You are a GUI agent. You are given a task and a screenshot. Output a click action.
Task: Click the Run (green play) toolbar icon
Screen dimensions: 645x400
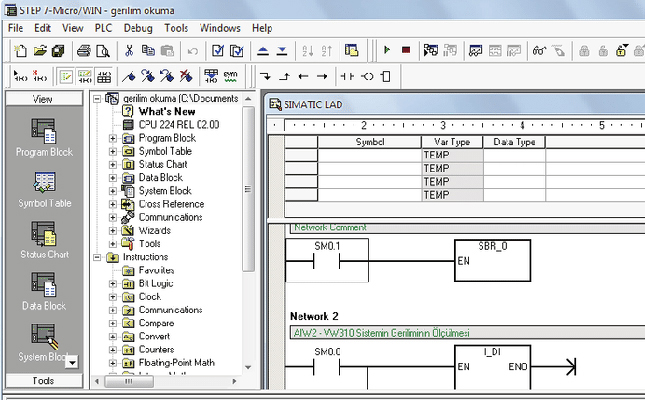pyautogui.click(x=387, y=49)
